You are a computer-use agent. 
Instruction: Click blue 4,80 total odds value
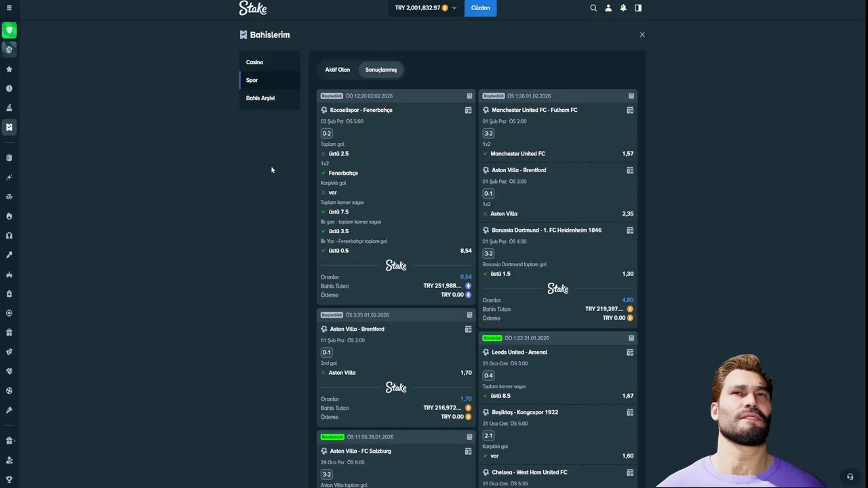click(628, 300)
